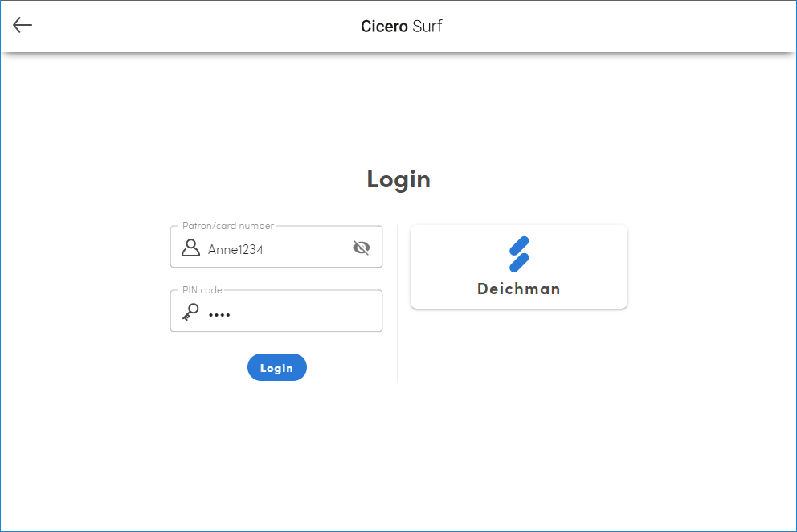Select the Deichman library card
This screenshot has width=797, height=532.
(x=519, y=267)
